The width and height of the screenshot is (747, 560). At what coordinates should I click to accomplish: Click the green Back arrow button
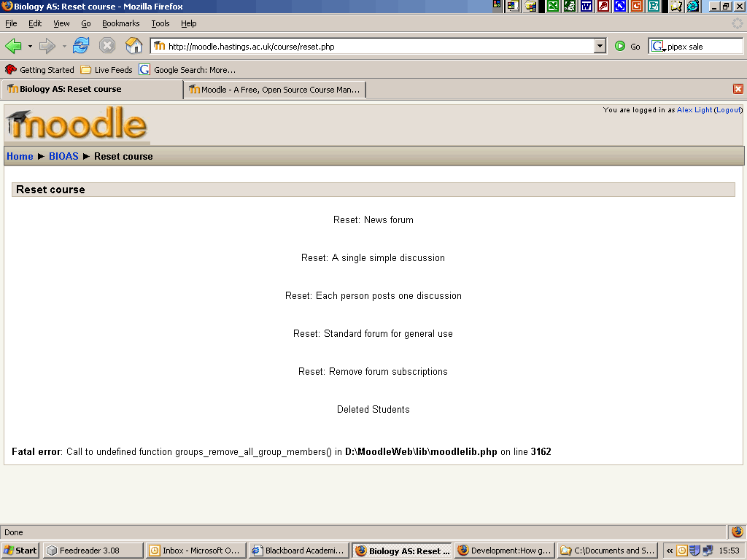[13, 46]
